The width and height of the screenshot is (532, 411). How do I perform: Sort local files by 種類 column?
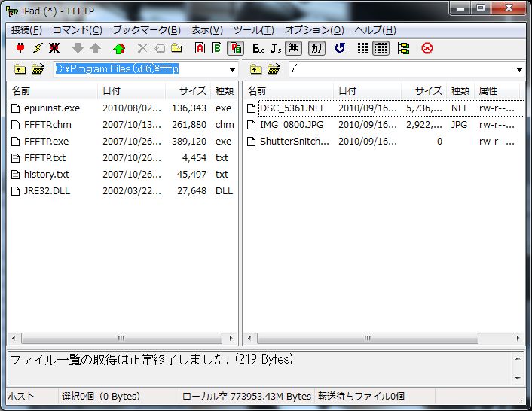point(225,91)
